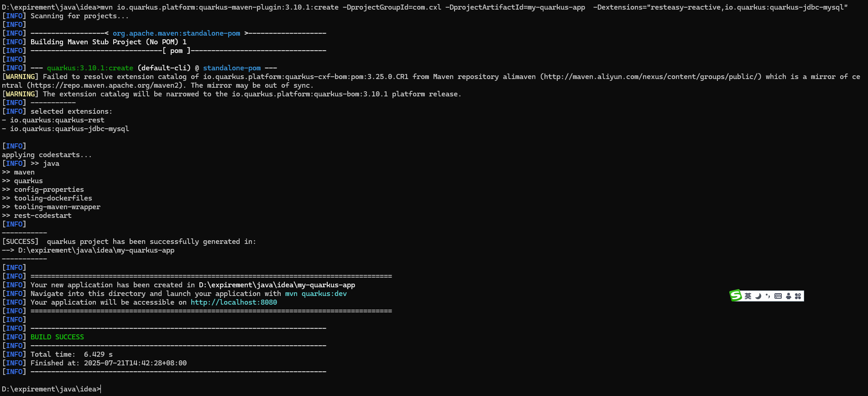Viewport: 868px width, 396px height.
Task: Click the 'applying codestarts...' line
Action: pos(47,155)
